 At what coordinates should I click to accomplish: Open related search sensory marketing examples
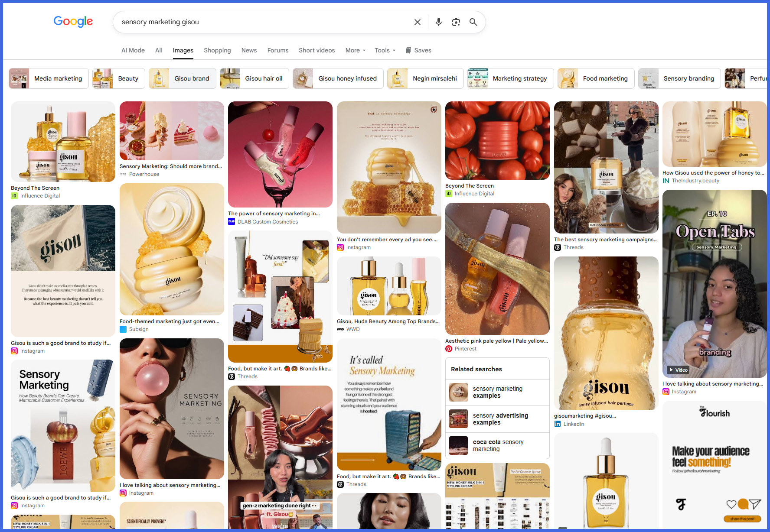[497, 392]
